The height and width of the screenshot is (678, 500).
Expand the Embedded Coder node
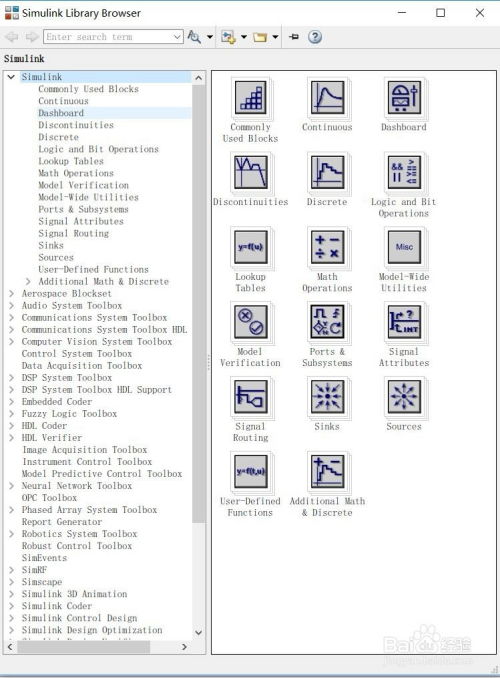tap(12, 402)
